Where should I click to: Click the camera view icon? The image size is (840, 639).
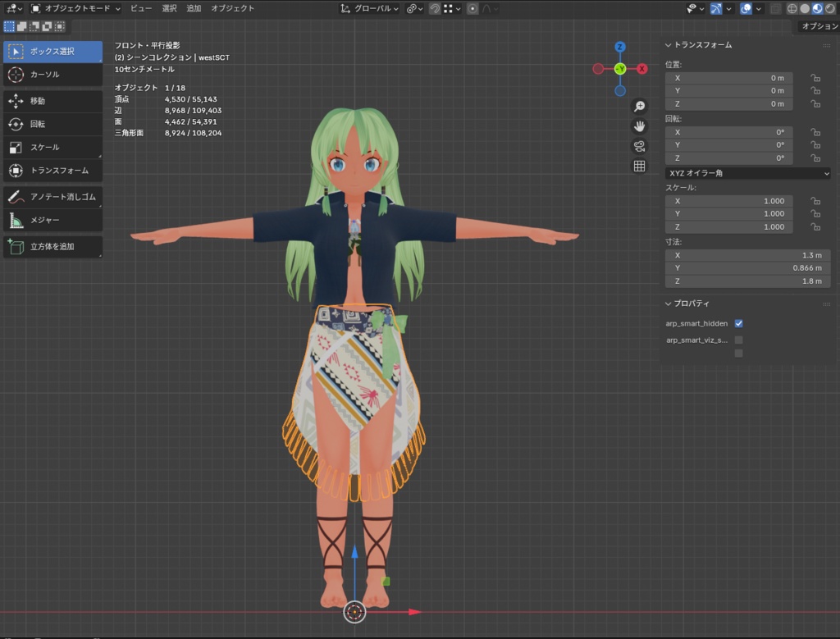point(639,146)
